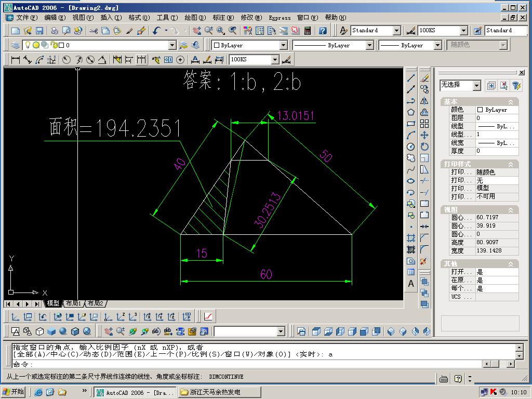This screenshot has width=532, height=399.
Task: Select the Aligned dimension tool
Action: point(28,60)
